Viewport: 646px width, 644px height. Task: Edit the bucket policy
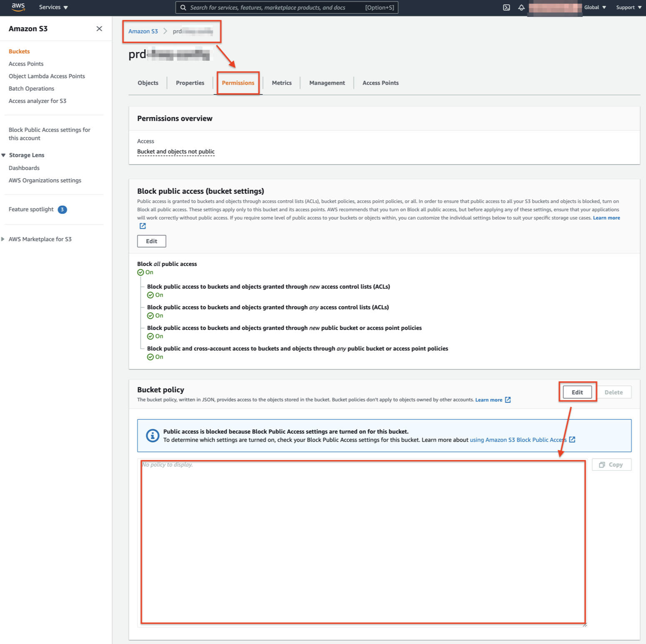pyautogui.click(x=577, y=392)
